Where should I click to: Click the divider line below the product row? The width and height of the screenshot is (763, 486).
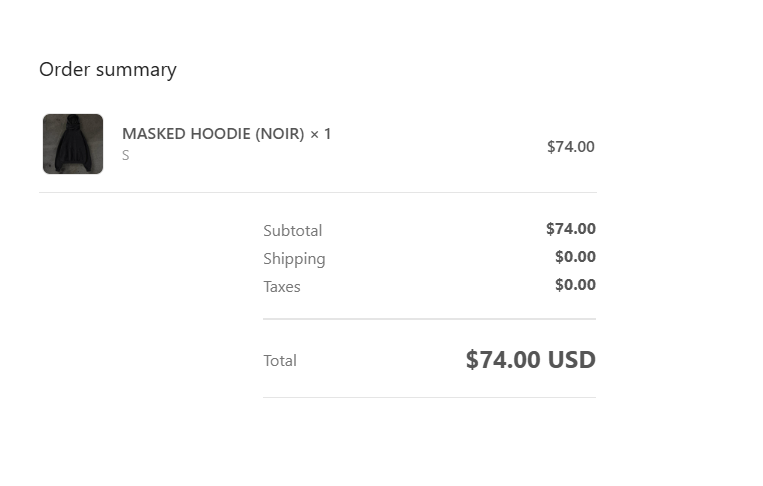coord(317,192)
